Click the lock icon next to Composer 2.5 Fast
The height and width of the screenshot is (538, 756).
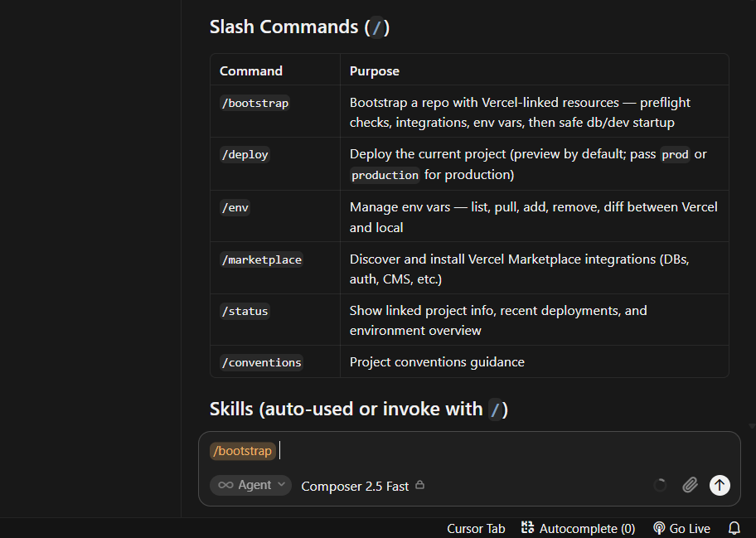pyautogui.click(x=420, y=485)
